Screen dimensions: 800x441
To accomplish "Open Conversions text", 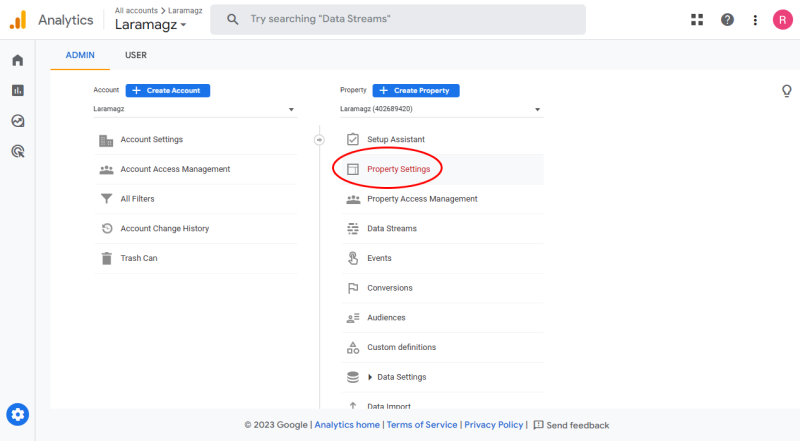I will coord(390,288).
